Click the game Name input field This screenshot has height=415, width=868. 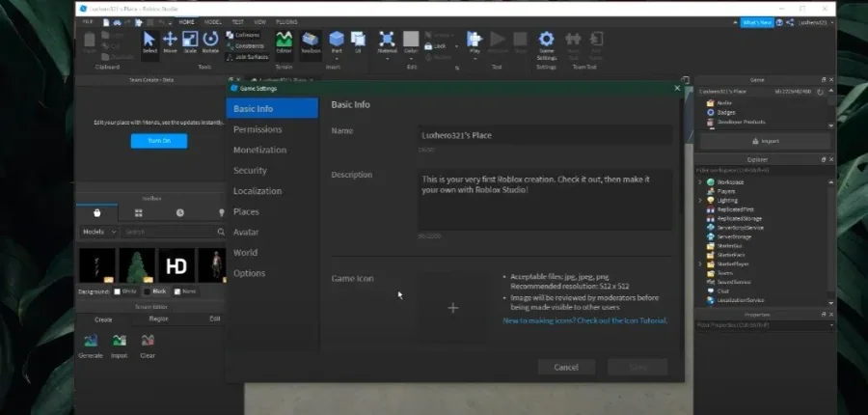(545, 135)
